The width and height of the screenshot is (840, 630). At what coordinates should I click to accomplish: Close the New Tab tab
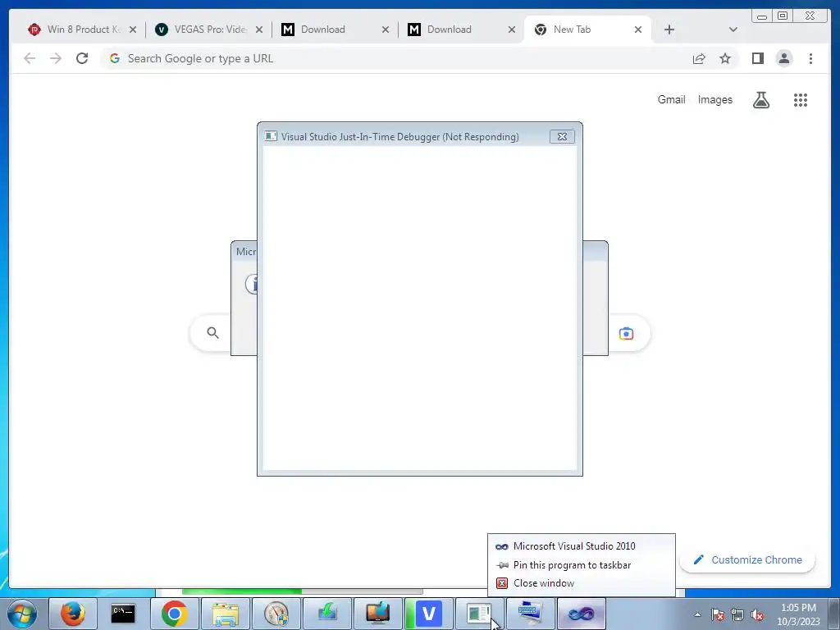tap(638, 30)
